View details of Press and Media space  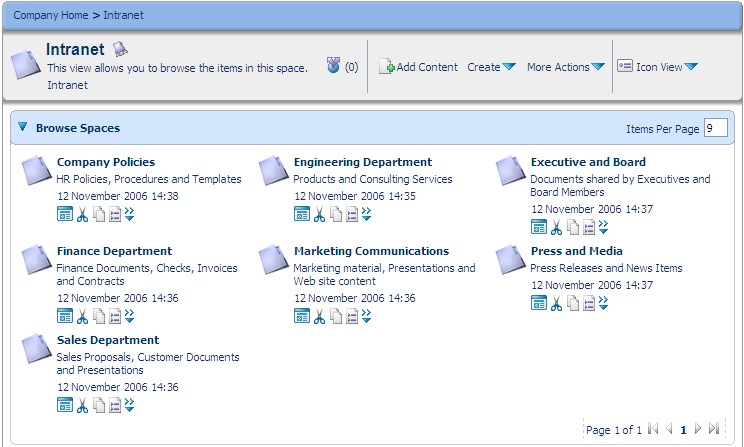click(589, 303)
